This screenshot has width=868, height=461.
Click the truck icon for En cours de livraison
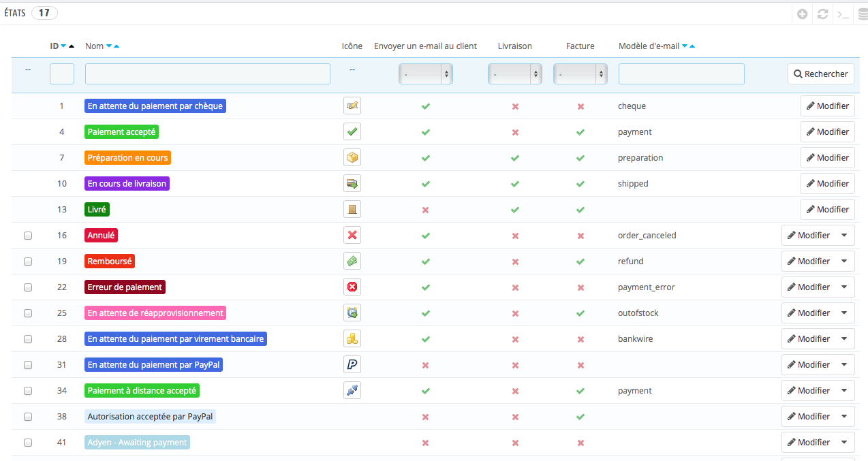352,184
